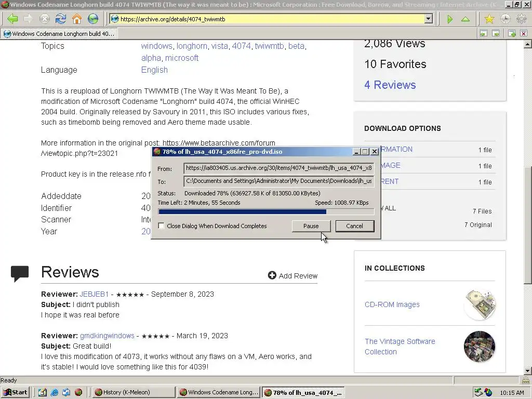
Task: Click the download progress bar
Action: click(266, 212)
